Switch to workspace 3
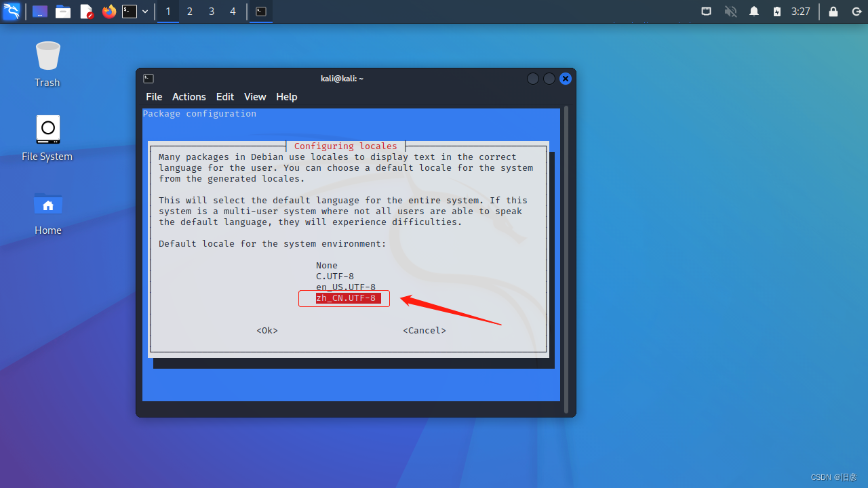 tap(212, 12)
